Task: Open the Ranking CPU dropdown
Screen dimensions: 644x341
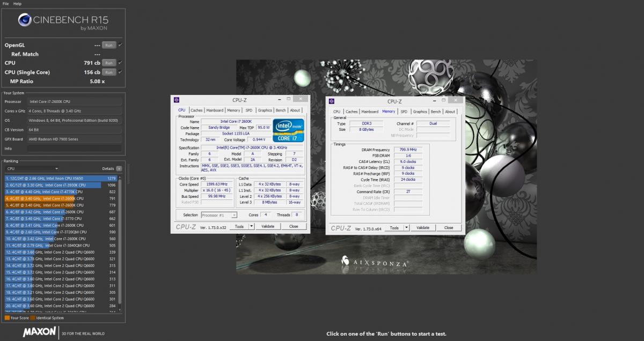Action: pyautogui.click(x=32, y=168)
